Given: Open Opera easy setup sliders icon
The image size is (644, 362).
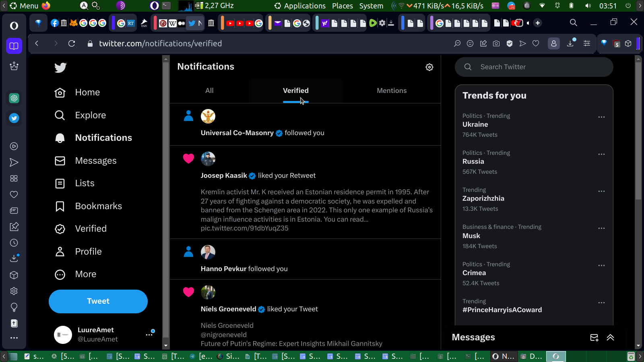Looking at the screenshot, I should pos(587,43).
